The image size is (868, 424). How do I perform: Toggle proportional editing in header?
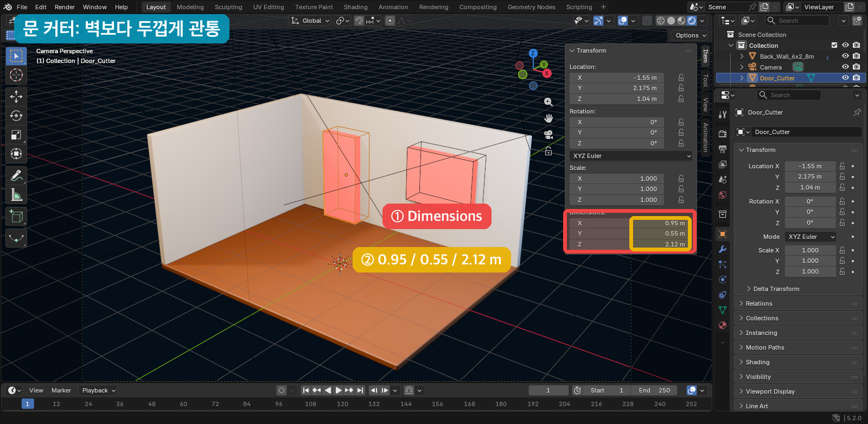(390, 21)
